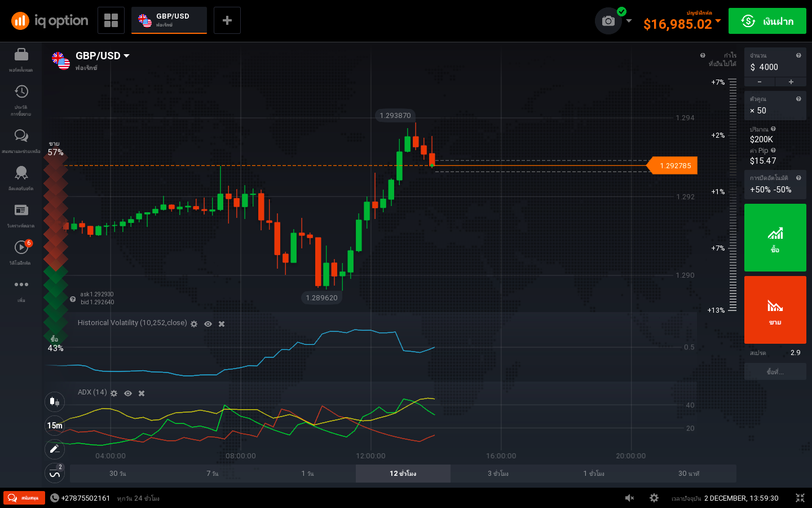This screenshot has width=812, height=508.
Task: Open multiplier × 50 selector
Action: point(775,106)
